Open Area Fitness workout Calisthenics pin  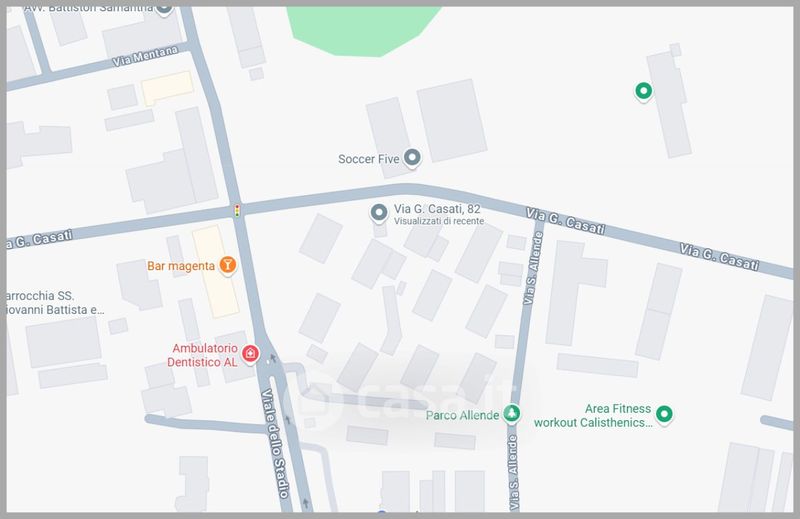tap(664, 414)
